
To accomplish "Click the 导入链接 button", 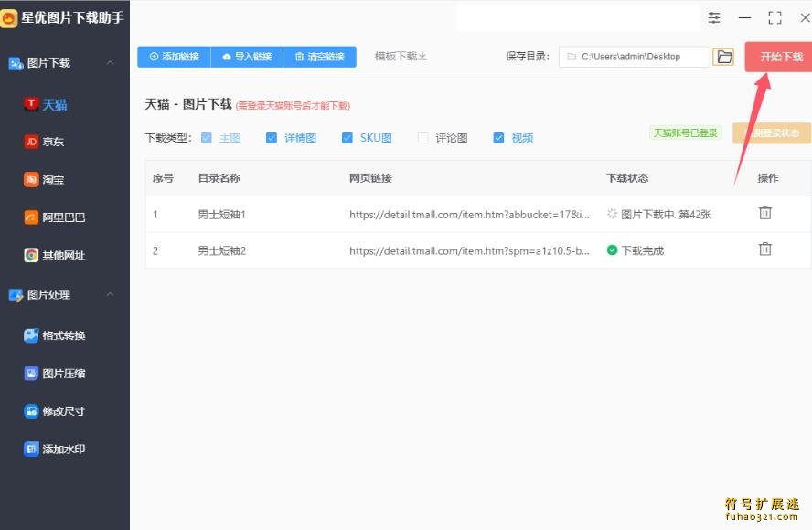I will [247, 57].
